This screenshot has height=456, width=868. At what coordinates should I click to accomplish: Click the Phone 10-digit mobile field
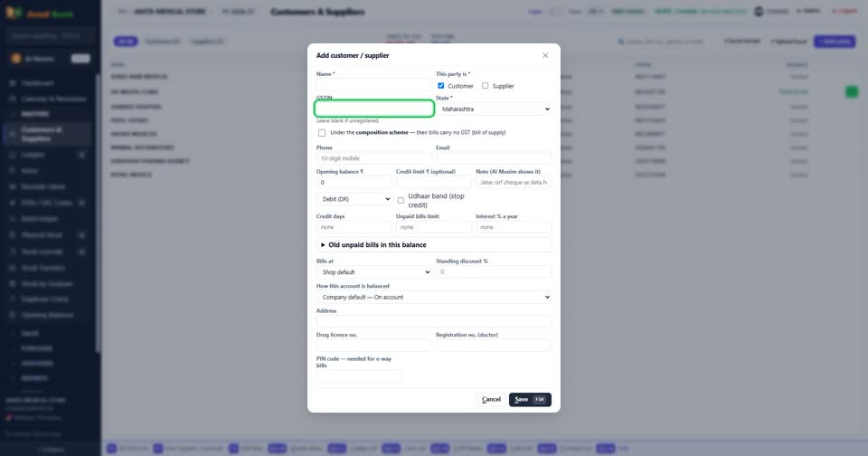tap(373, 158)
